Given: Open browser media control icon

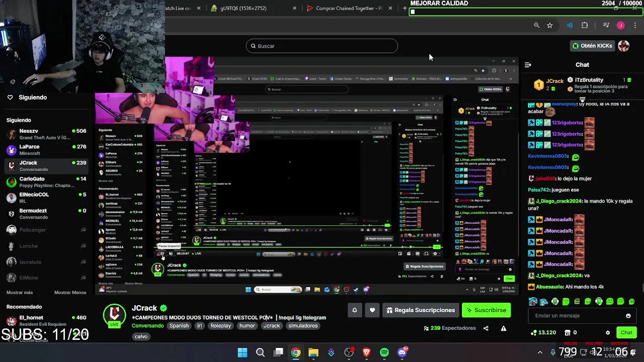Looking at the screenshot, I should coord(606,25).
